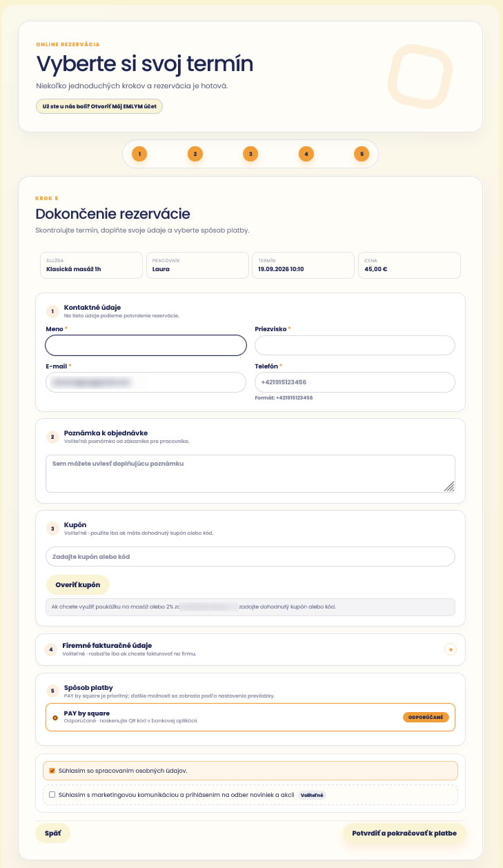Image resolution: width=503 pixels, height=868 pixels.
Task: Click the Klasická masáž 1h service summary
Action: coord(92,265)
